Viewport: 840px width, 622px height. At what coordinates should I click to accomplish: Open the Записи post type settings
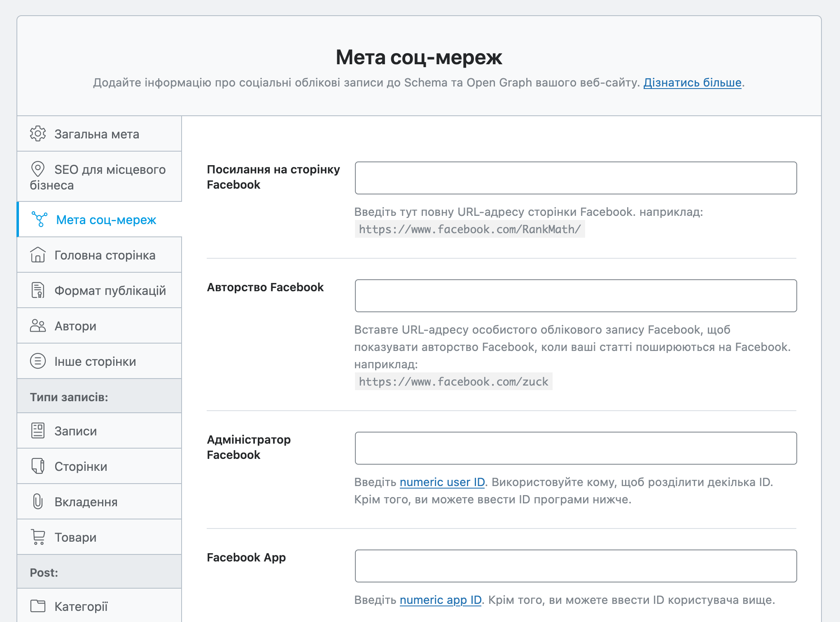click(x=99, y=431)
